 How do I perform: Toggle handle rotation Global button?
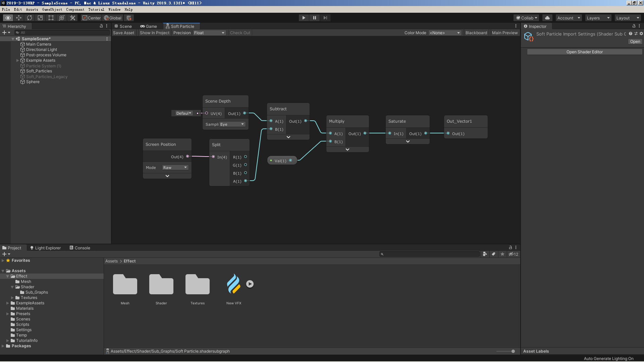pos(113,18)
